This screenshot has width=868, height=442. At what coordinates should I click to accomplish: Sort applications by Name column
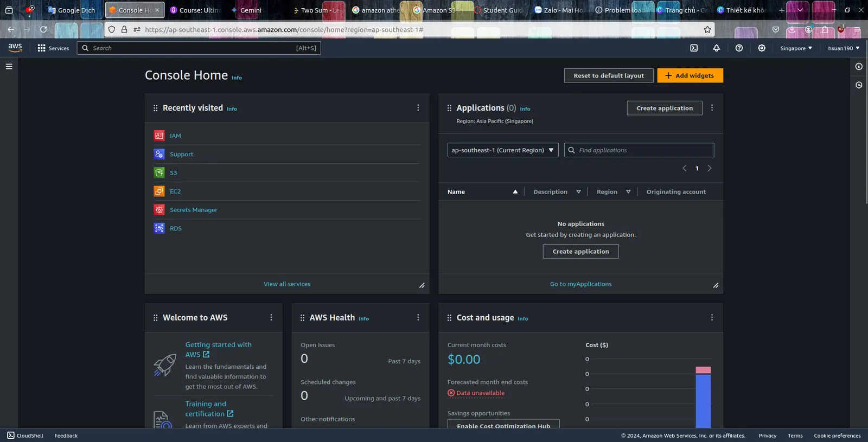[x=482, y=192]
